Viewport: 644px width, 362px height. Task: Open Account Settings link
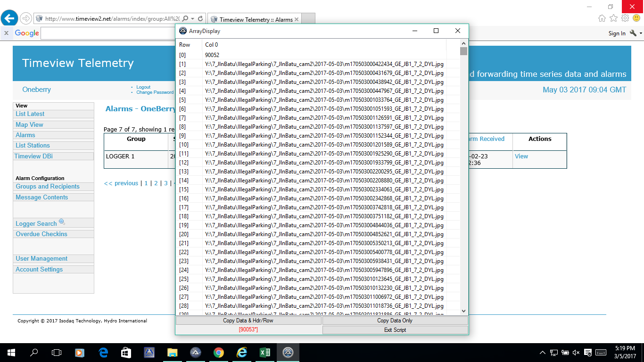click(x=39, y=269)
